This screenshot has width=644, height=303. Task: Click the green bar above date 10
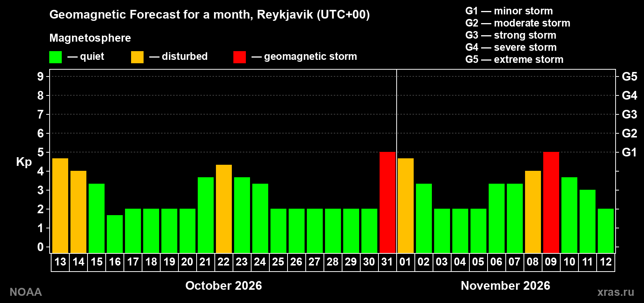pyautogui.click(x=569, y=215)
